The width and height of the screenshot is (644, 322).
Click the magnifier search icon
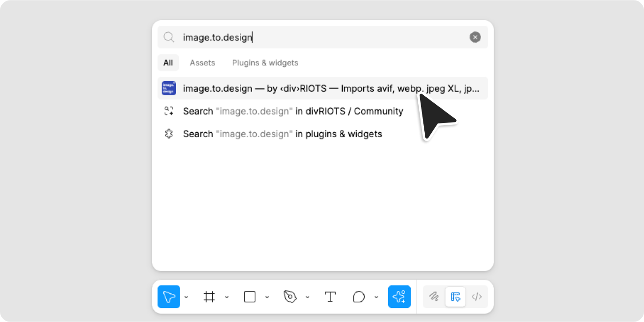[169, 37]
